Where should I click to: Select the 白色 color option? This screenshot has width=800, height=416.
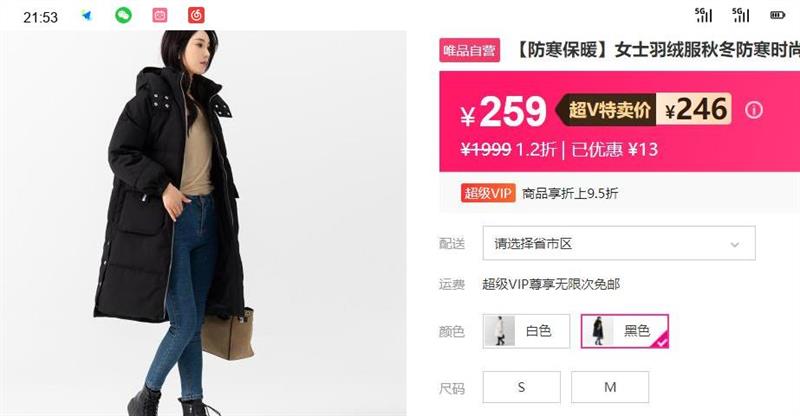(526, 331)
